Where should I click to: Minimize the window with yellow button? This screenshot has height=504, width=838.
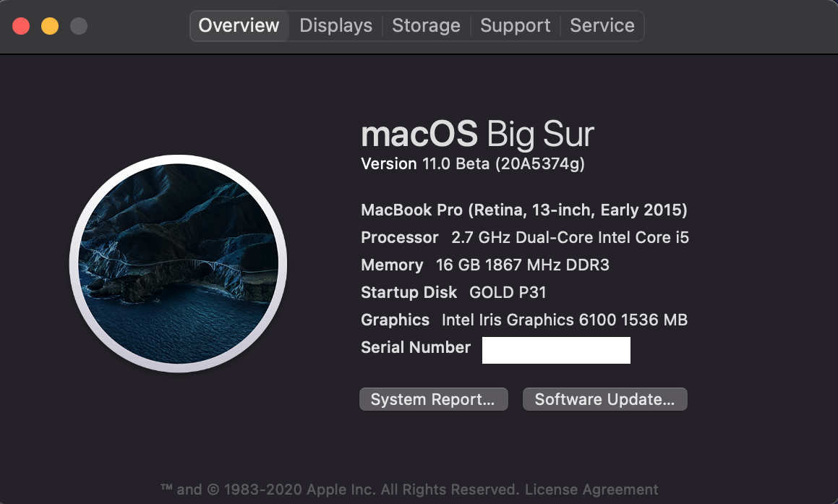click(50, 25)
